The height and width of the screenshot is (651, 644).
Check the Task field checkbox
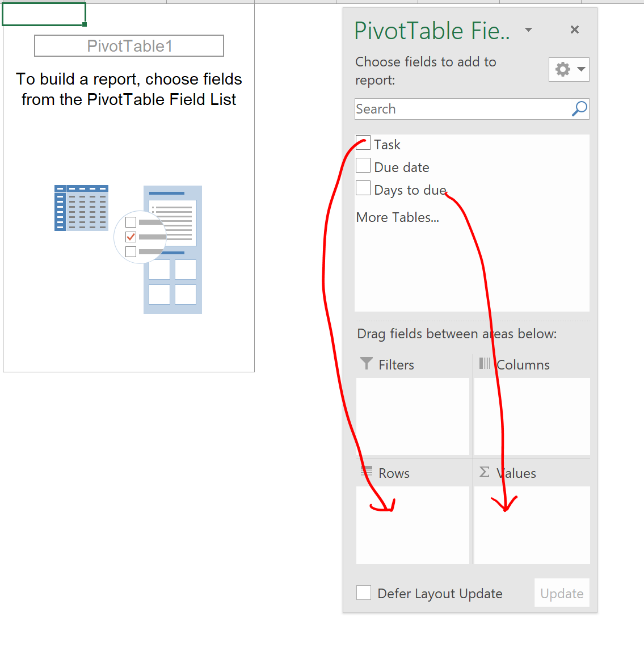point(363,143)
